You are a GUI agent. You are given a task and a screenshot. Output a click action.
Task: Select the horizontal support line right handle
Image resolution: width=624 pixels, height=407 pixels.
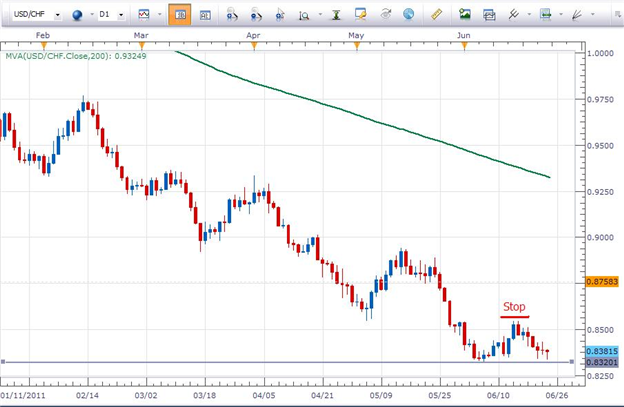571,362
